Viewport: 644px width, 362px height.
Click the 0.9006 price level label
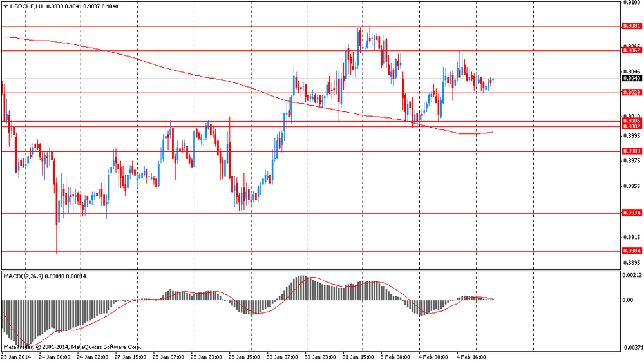click(631, 120)
